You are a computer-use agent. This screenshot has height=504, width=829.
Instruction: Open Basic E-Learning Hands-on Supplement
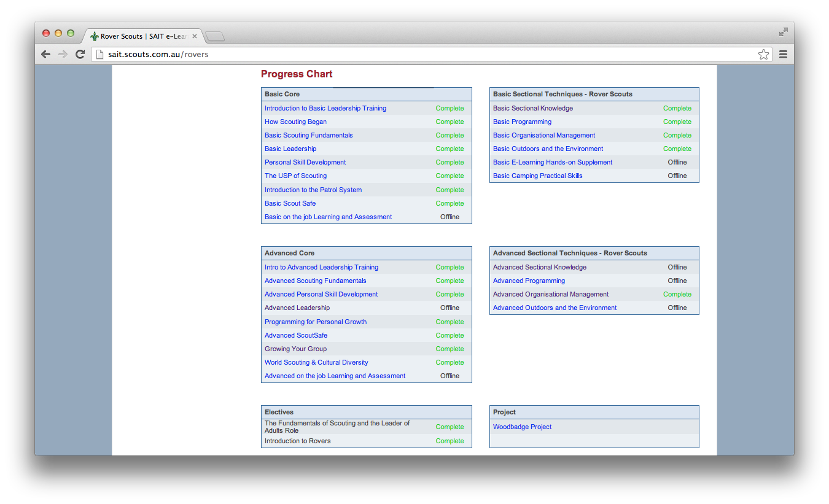(x=553, y=162)
